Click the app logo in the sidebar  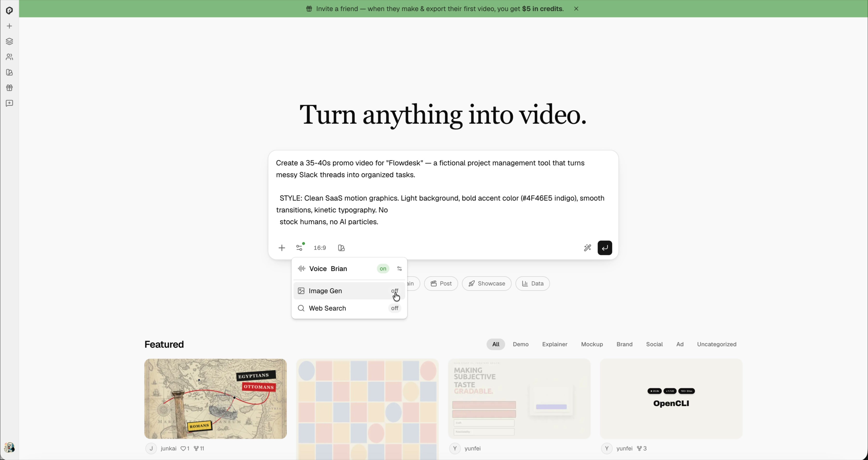coord(9,10)
